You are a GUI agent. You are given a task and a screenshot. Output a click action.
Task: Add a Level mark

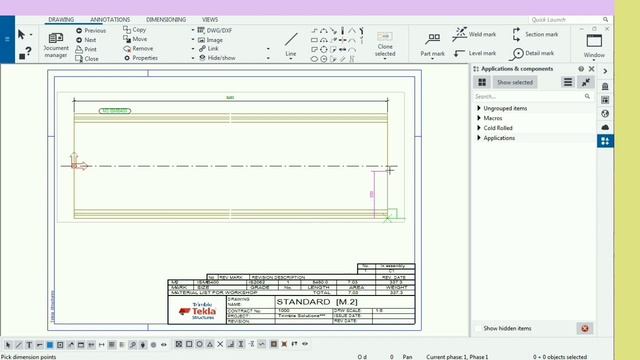pos(475,53)
